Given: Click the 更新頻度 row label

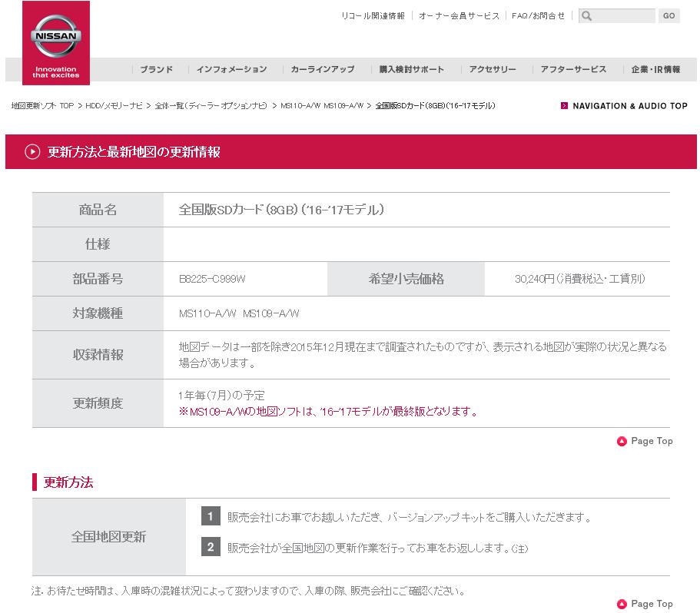Looking at the screenshot, I should click(98, 403).
